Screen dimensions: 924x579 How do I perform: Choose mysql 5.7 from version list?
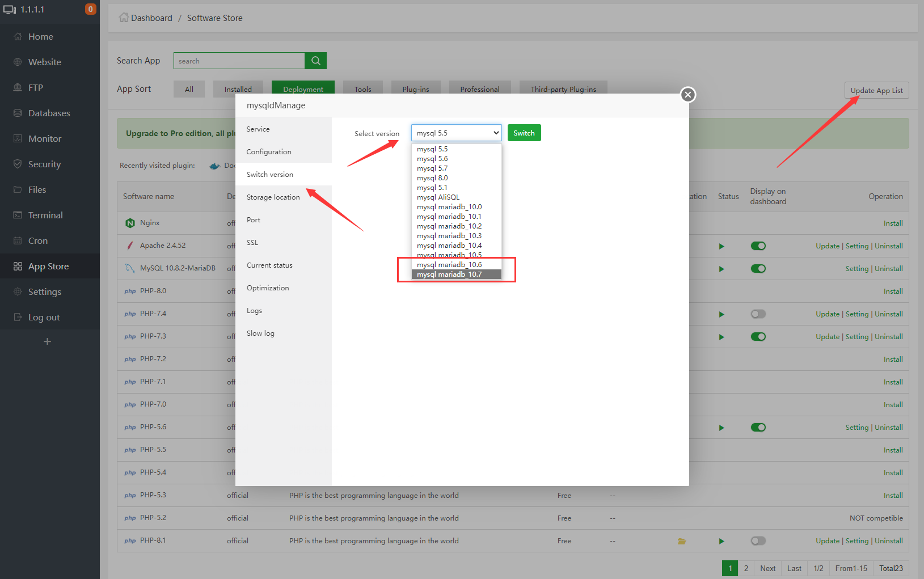click(457, 168)
